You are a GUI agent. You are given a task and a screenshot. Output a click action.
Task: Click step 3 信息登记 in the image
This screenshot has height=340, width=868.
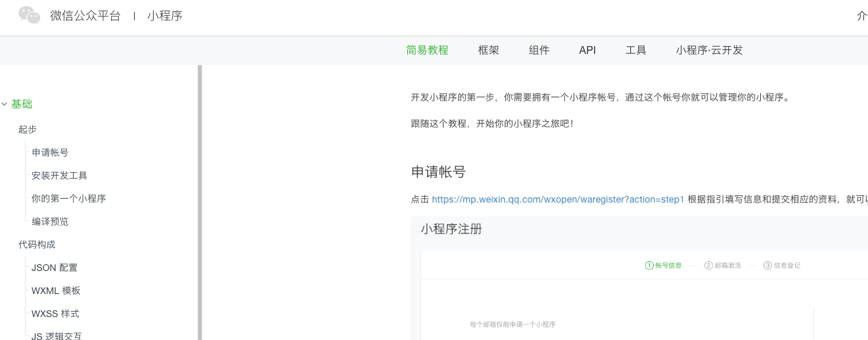tap(781, 266)
